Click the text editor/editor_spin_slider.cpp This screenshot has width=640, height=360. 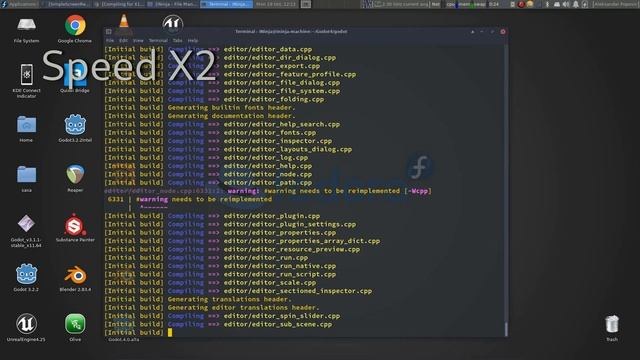tap(282, 316)
